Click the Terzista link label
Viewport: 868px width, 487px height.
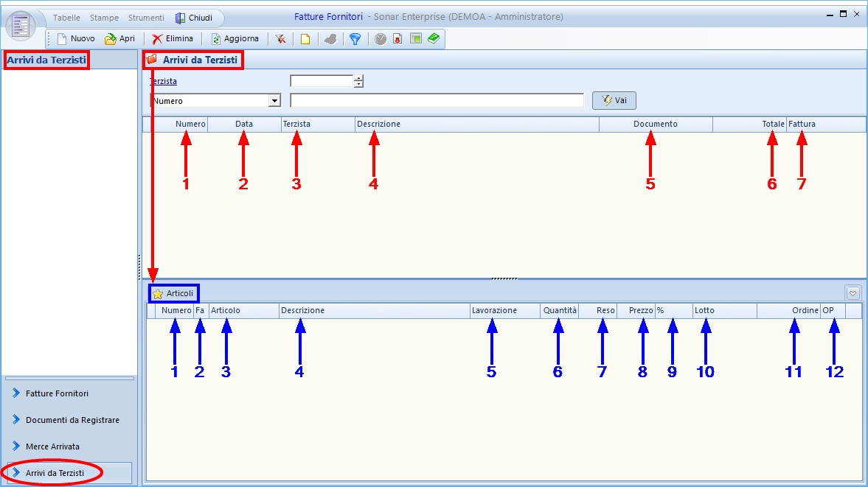pyautogui.click(x=163, y=82)
